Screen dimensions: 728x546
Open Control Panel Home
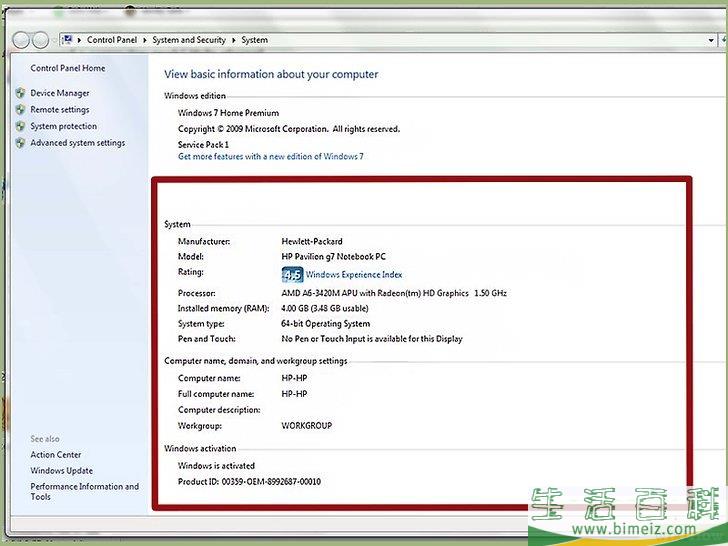[x=68, y=68]
